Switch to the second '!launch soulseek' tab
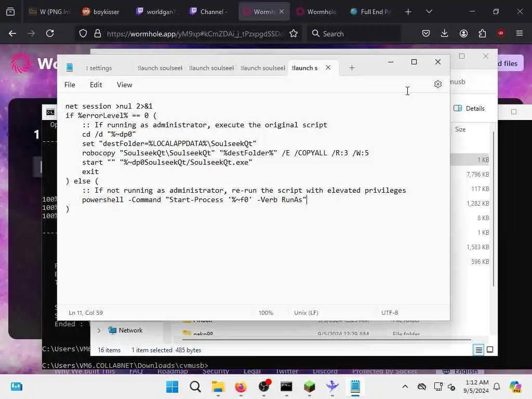This screenshot has height=399, width=532. click(x=211, y=68)
